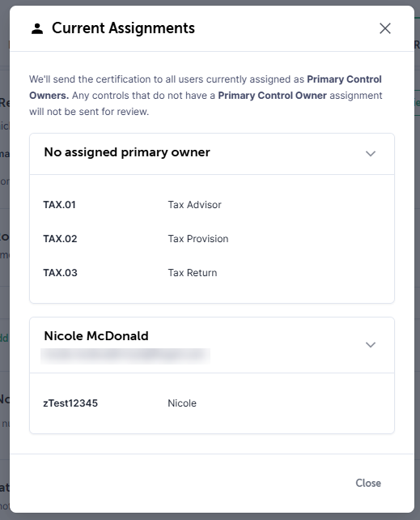Click the person icon beside Current Assignments
Screen dimensions: 420x520
tap(37, 28)
